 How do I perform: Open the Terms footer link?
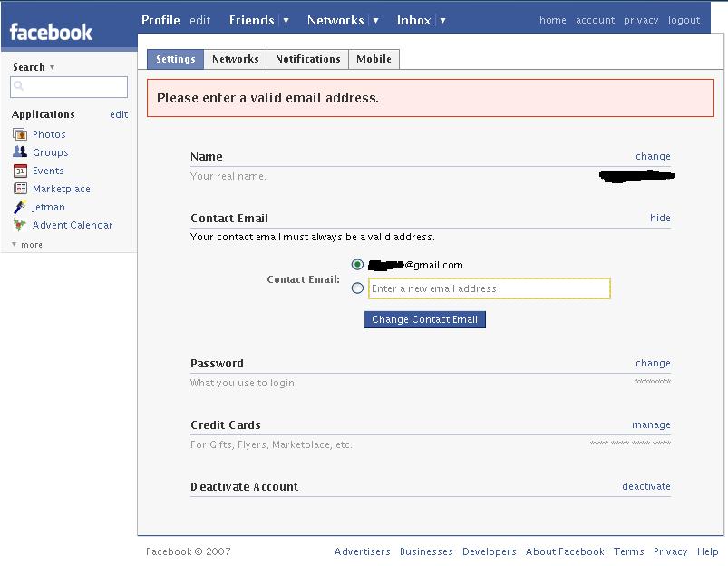click(x=628, y=551)
